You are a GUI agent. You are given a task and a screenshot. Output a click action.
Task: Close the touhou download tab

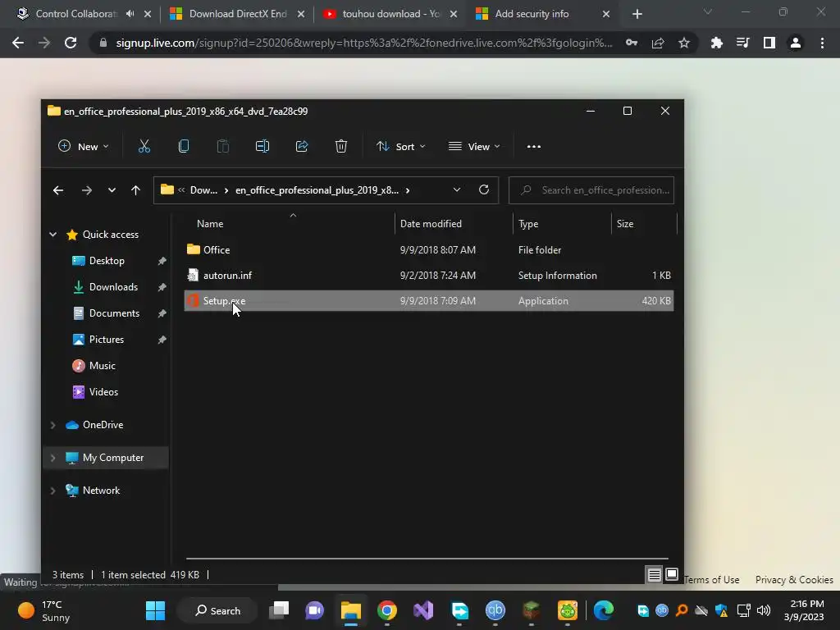453,14
